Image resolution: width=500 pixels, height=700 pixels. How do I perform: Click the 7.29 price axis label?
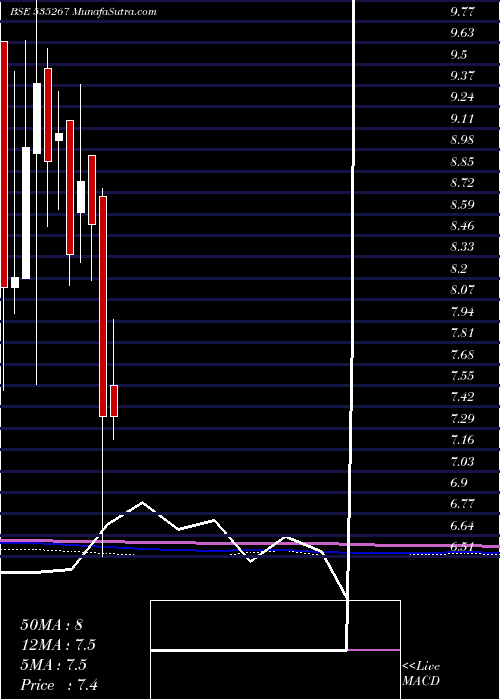click(x=462, y=420)
